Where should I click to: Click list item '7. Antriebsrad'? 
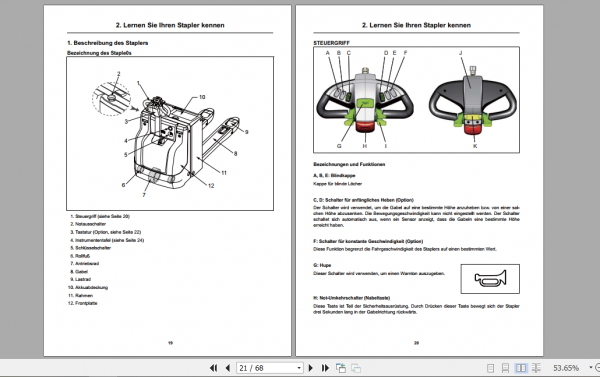(84, 263)
